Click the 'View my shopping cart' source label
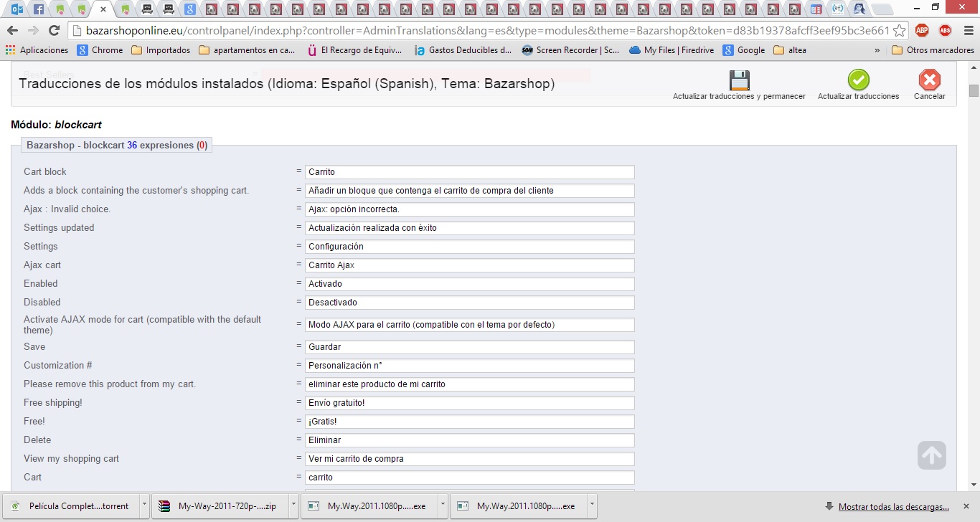The height and width of the screenshot is (522, 980). [x=72, y=459]
